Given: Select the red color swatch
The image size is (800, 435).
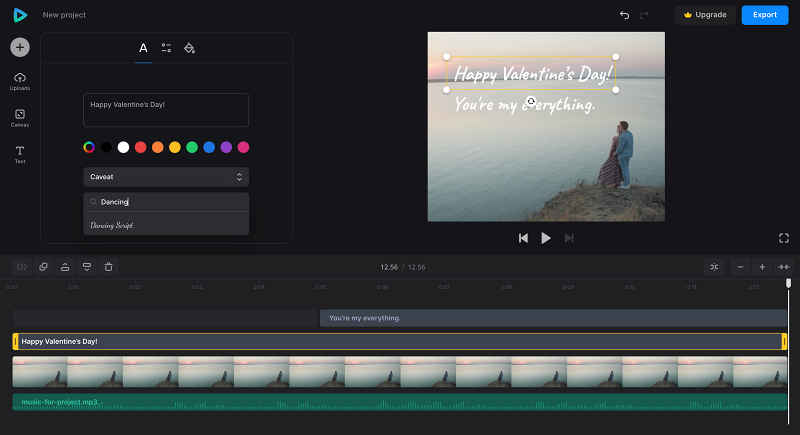Looking at the screenshot, I should click(x=140, y=147).
